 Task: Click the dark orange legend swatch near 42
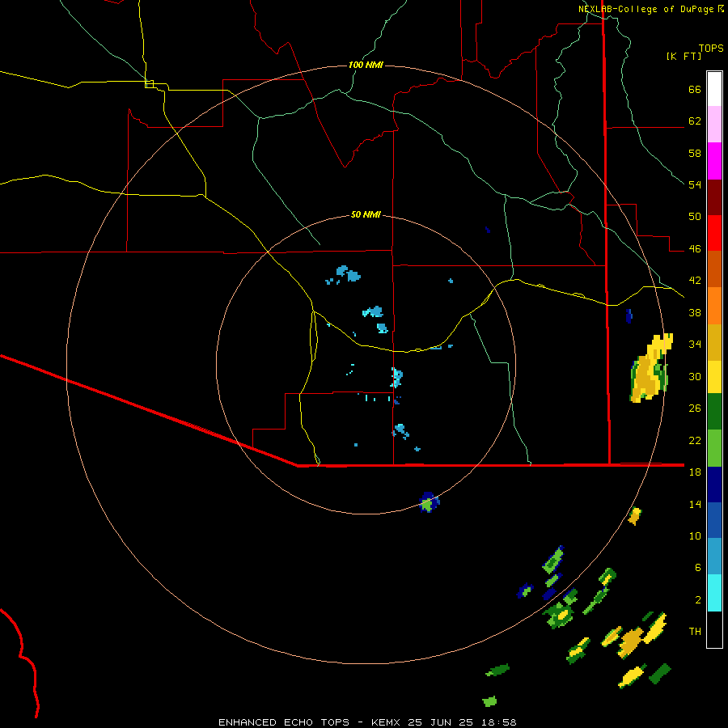[714, 269]
